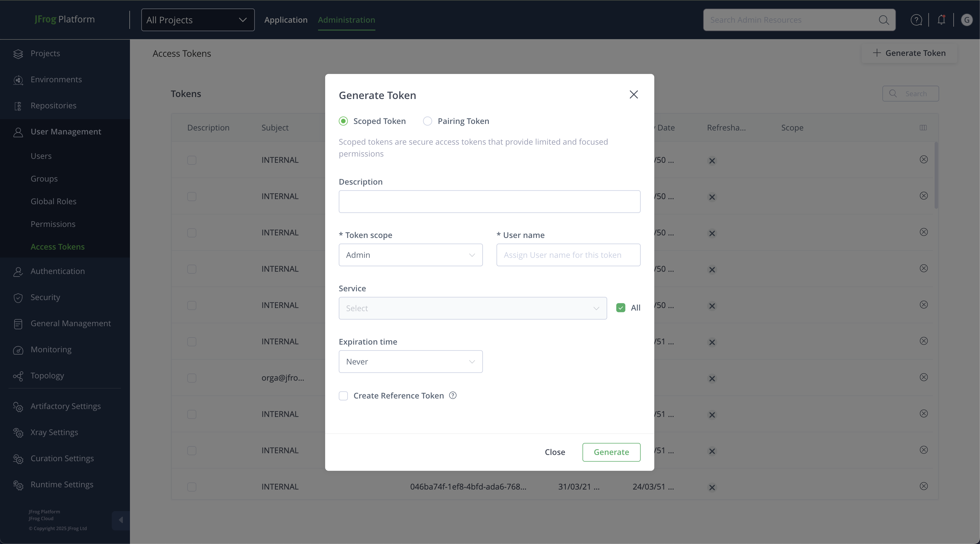Viewport: 980px width, 544px height.
Task: Click inside the Description text field
Action: point(489,201)
